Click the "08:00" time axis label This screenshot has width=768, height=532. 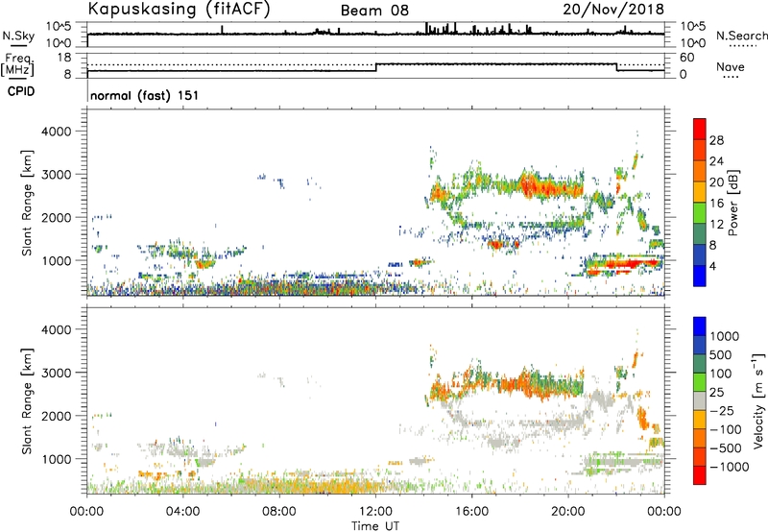279,512
